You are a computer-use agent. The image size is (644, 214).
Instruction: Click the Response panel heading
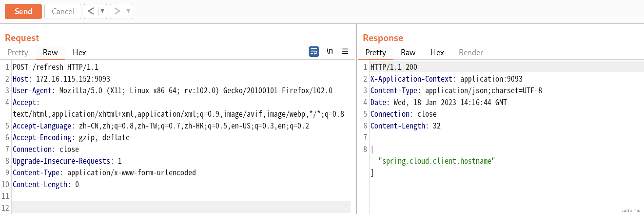point(383,38)
